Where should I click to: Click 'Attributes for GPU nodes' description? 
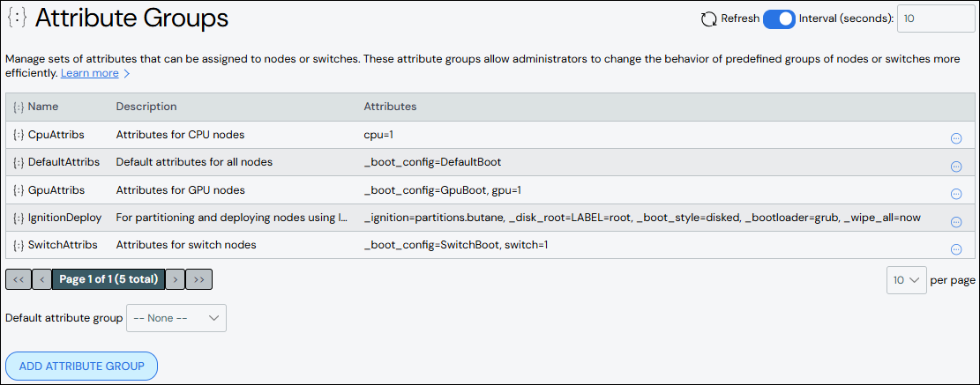pyautogui.click(x=180, y=189)
